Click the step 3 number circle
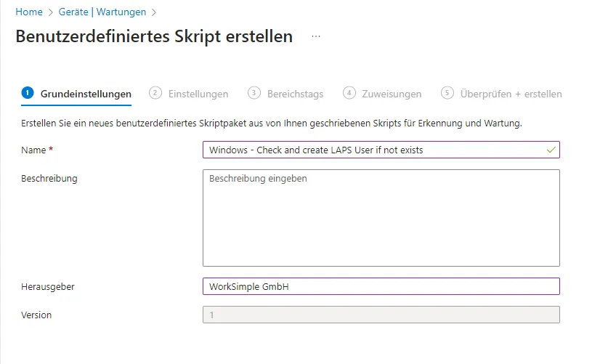 point(254,93)
